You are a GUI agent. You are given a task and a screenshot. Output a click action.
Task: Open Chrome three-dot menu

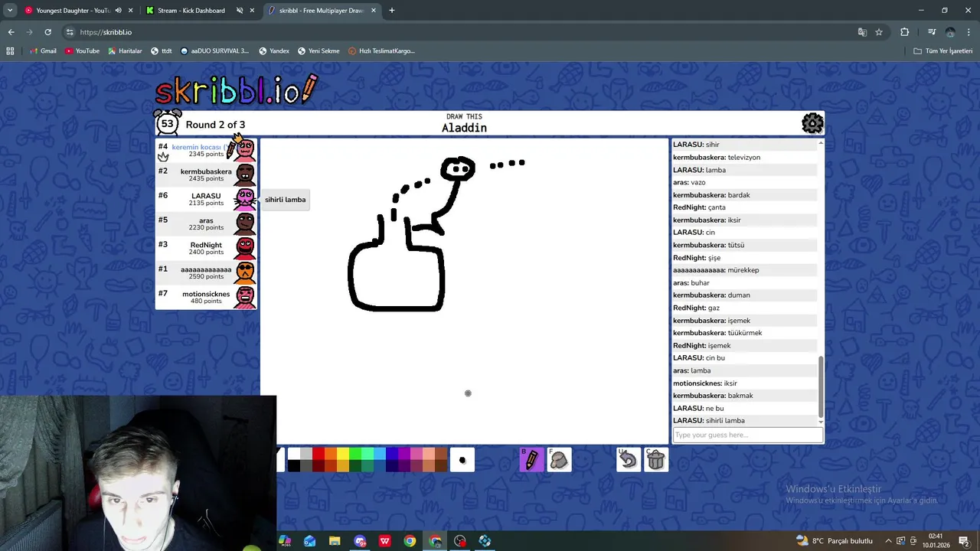pyautogui.click(x=970, y=32)
